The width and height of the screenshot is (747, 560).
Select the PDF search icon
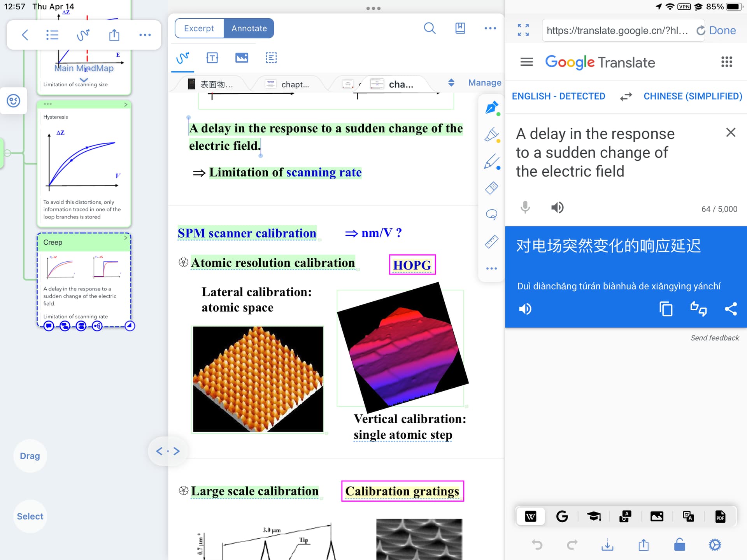[x=720, y=516]
